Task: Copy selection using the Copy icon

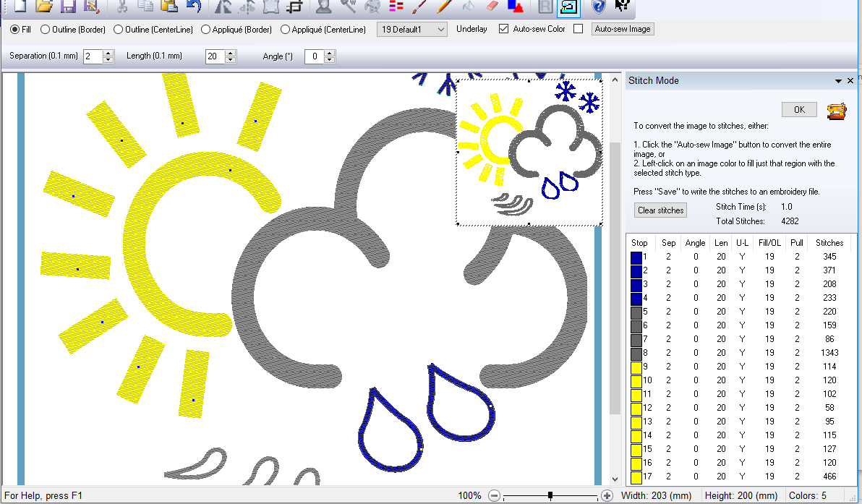Action: tap(145, 6)
